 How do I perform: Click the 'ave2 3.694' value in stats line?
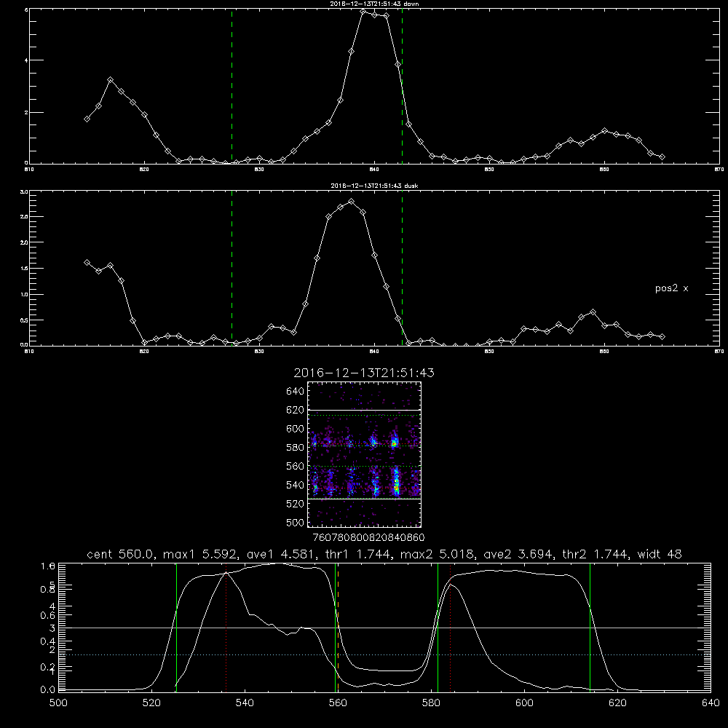coord(518,554)
